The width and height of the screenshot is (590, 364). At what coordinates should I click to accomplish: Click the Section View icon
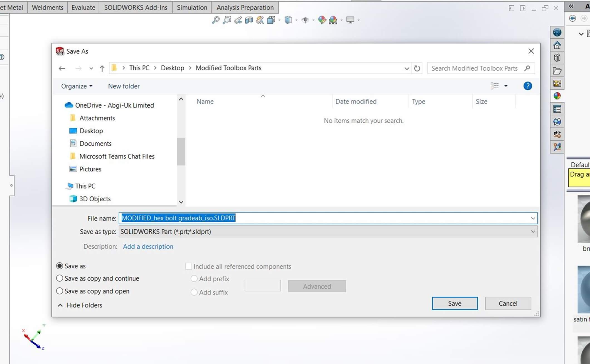[x=249, y=20]
